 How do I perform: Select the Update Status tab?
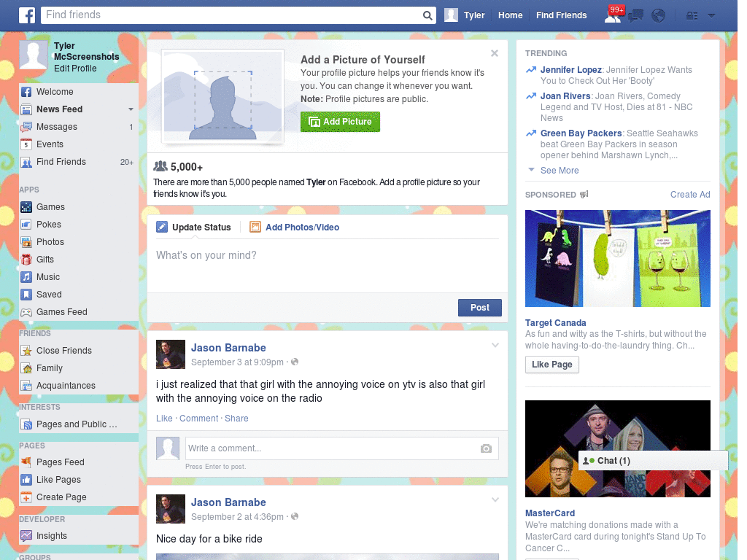193,227
